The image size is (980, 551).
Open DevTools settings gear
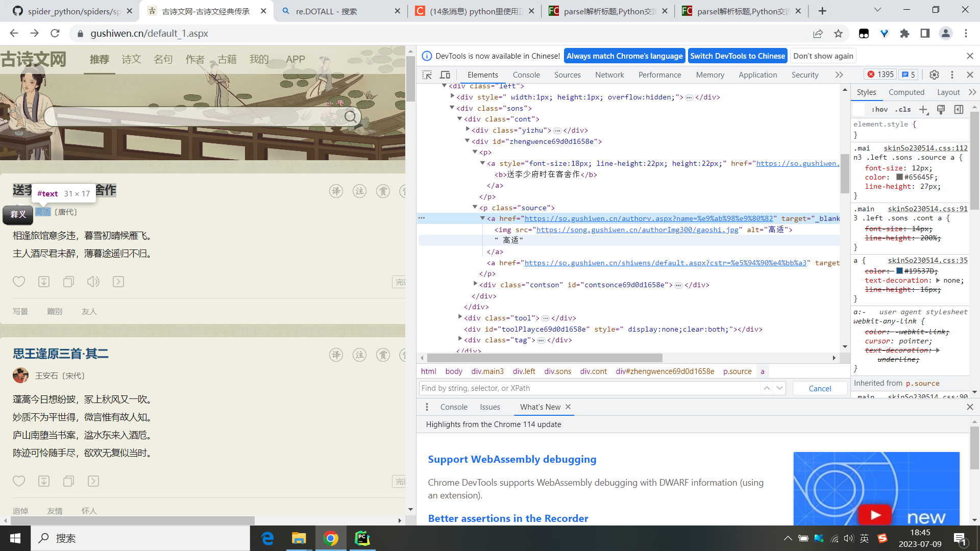click(x=934, y=75)
